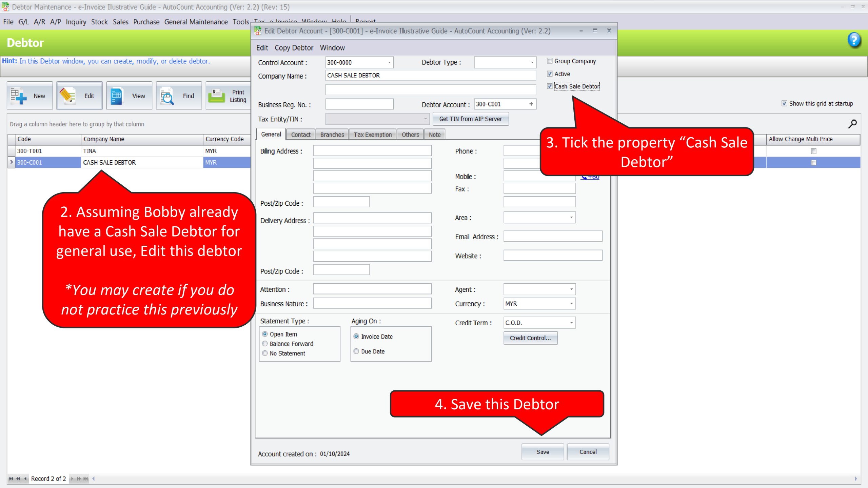Toggle the Group Company checkbox
This screenshot has width=868, height=488.
point(550,61)
